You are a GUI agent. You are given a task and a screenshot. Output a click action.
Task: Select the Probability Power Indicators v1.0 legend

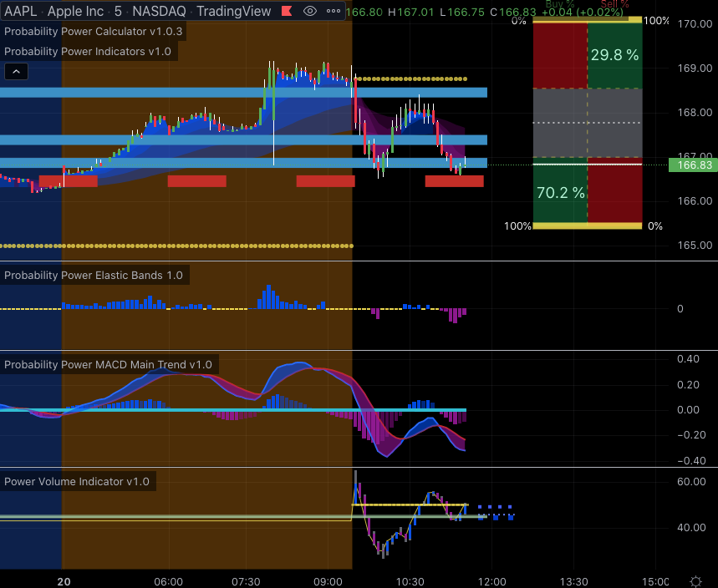pyautogui.click(x=88, y=52)
